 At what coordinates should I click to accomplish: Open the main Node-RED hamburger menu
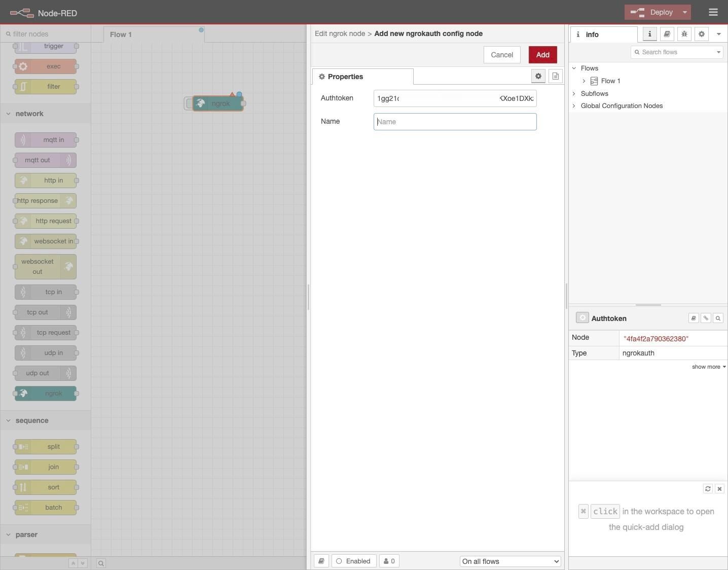713,12
